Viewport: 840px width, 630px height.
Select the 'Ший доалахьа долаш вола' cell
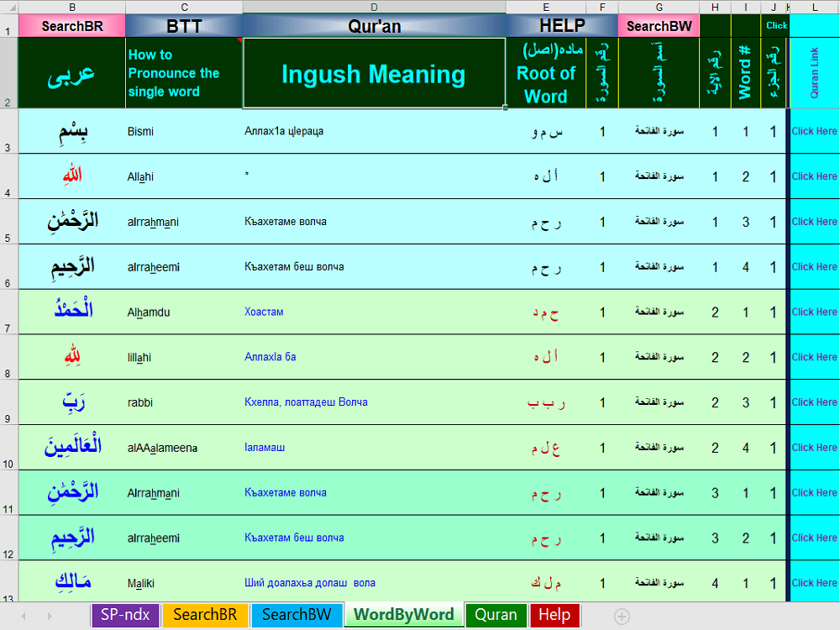pyautogui.click(x=374, y=580)
